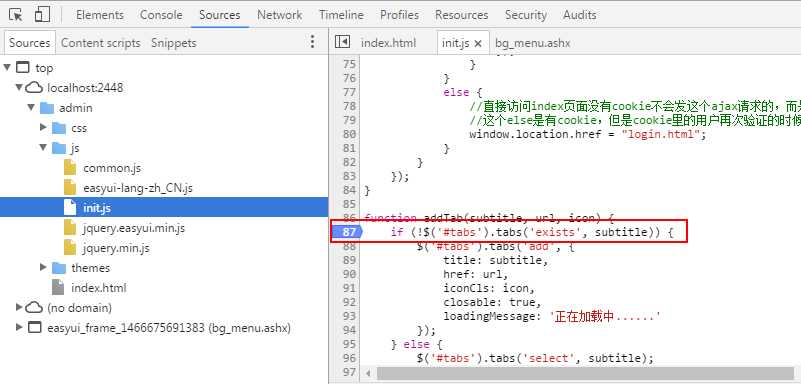Click the themes folder icon
Image resolution: width=801 pixels, height=384 pixels.
(x=59, y=268)
